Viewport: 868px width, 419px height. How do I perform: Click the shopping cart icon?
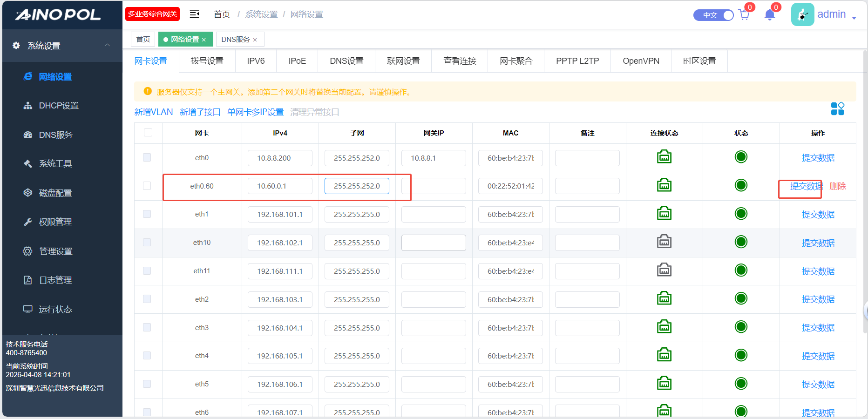tap(744, 15)
